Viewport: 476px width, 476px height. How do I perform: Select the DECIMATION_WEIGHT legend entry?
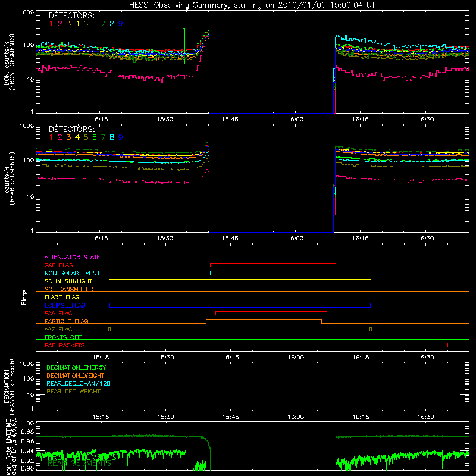pos(76,375)
